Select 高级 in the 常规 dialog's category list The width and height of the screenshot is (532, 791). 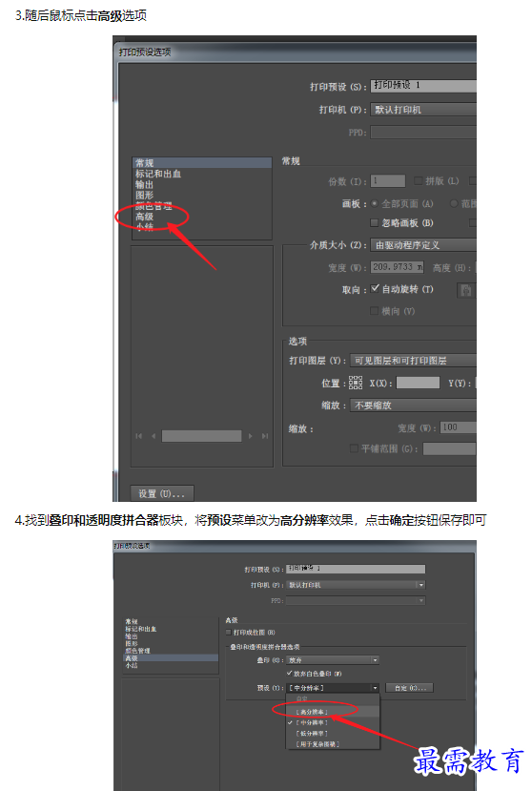tap(202, 217)
